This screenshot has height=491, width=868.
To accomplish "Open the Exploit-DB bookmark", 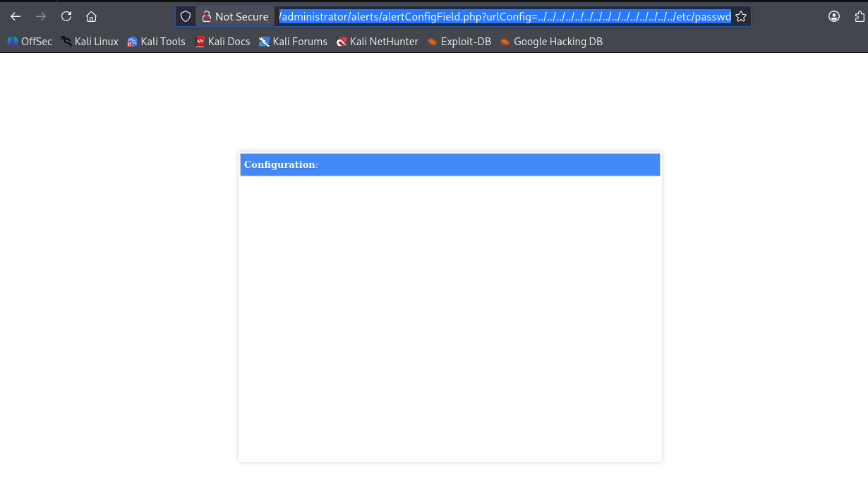I will (x=459, y=42).
